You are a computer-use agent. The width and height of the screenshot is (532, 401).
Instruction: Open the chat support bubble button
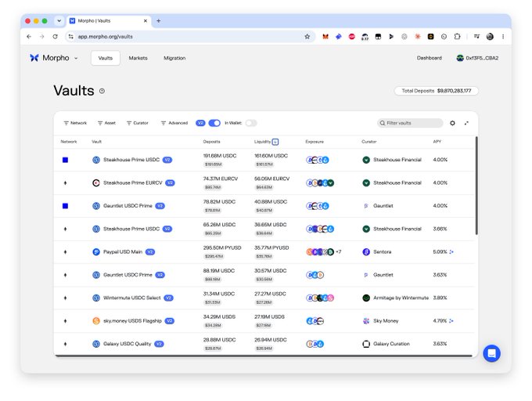(491, 353)
